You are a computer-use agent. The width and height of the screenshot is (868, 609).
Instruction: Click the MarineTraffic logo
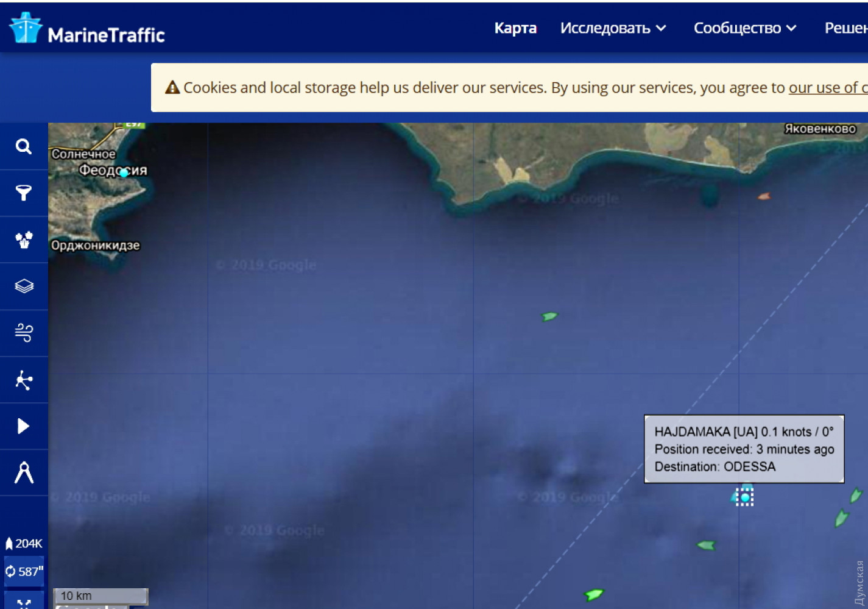pyautogui.click(x=87, y=29)
